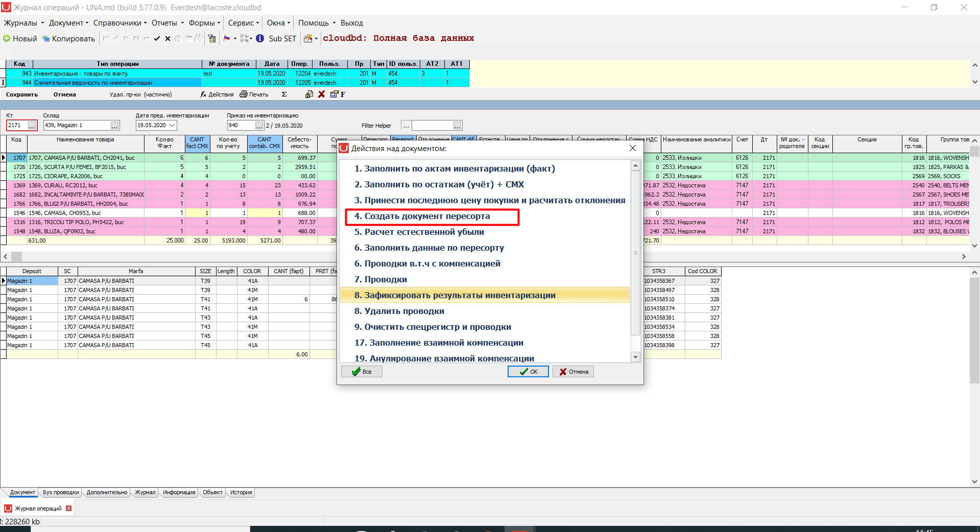Click the black checkmark confirm icon in toolbar

tap(157, 38)
